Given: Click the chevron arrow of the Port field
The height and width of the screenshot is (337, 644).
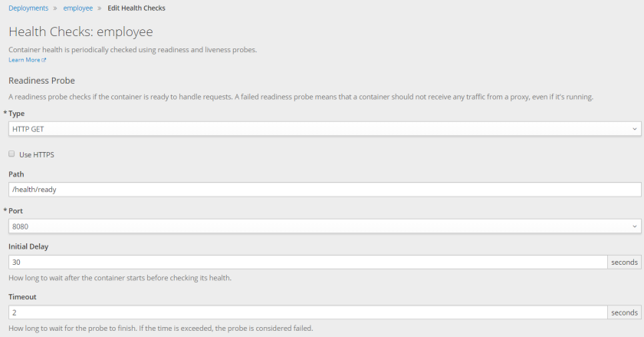Looking at the screenshot, I should 635,226.
